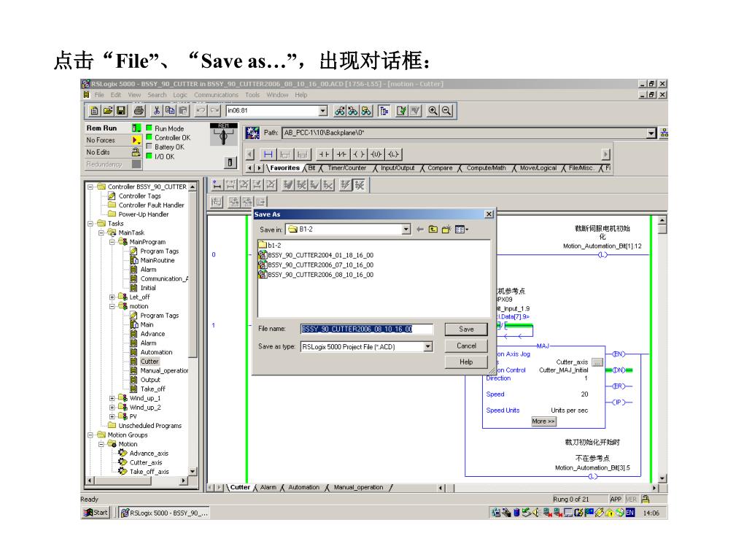Click the Save button in dialog
747x560 pixels.
466,329
